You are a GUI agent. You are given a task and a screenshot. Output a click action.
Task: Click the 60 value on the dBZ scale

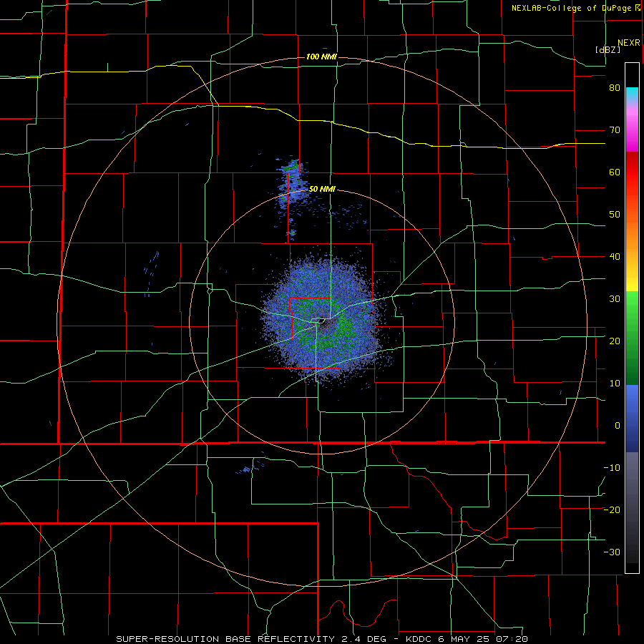click(x=615, y=172)
